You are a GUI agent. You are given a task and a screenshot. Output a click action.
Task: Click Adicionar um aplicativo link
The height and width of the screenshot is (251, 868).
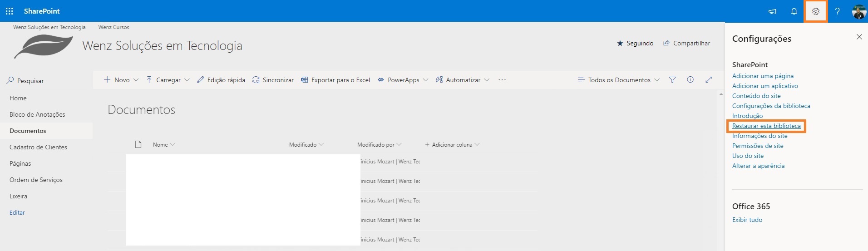coord(765,86)
